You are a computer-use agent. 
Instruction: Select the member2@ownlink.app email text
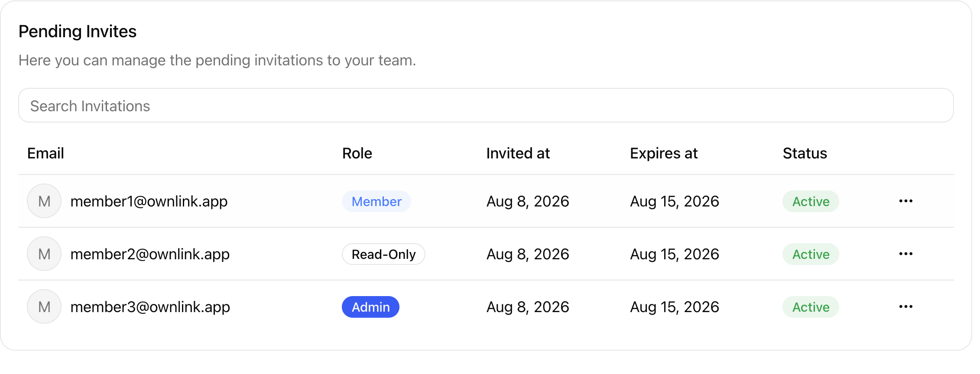pyautogui.click(x=150, y=254)
